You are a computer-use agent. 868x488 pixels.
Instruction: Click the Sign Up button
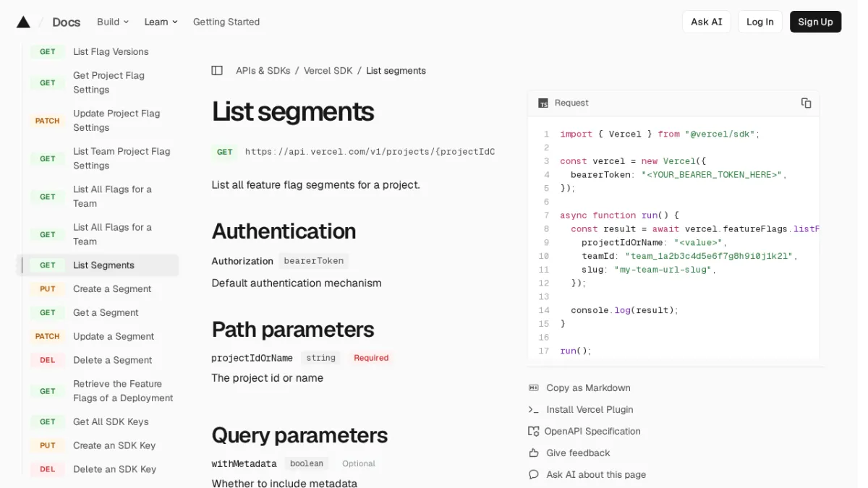coord(815,22)
